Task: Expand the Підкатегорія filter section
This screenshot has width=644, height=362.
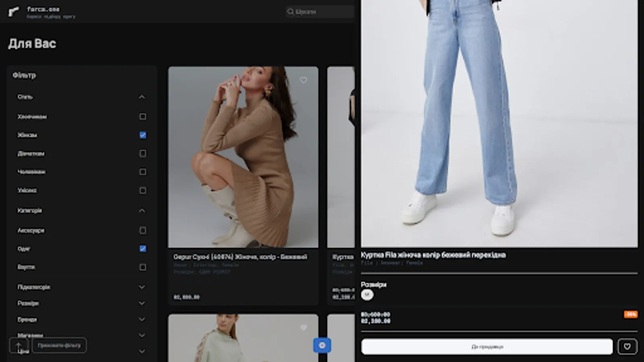Action: pyautogui.click(x=142, y=287)
